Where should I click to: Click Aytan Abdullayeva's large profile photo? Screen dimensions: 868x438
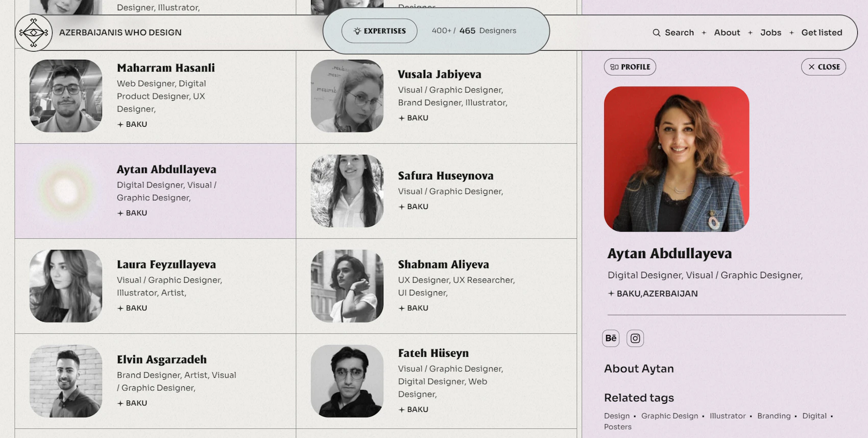point(677,159)
